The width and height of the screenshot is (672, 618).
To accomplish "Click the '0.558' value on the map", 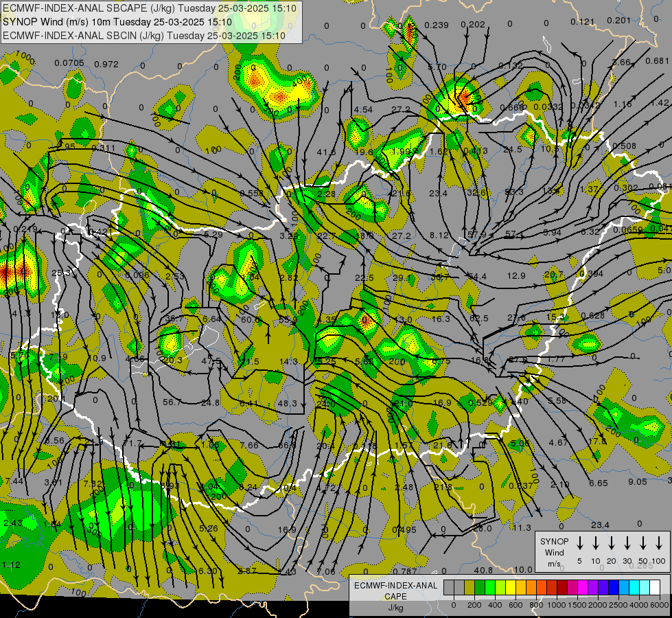I will coord(252,194).
